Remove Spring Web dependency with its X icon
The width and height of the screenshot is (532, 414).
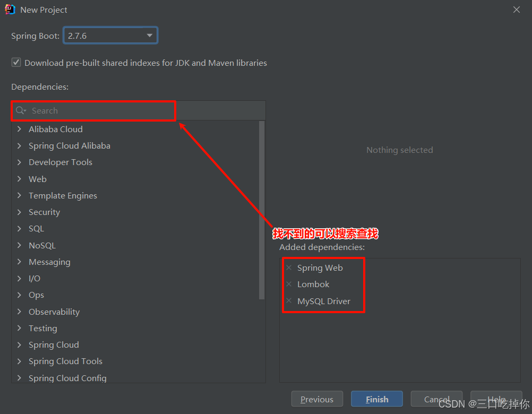tap(289, 268)
